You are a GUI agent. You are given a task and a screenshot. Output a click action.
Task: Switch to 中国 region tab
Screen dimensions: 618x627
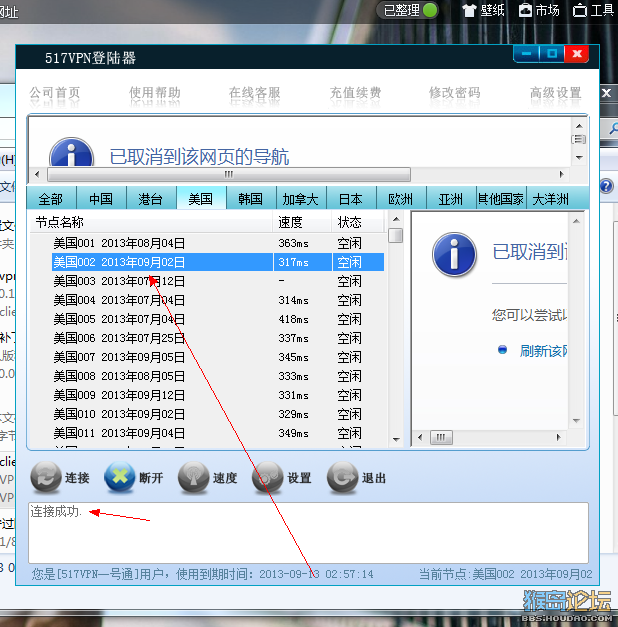tap(101, 198)
